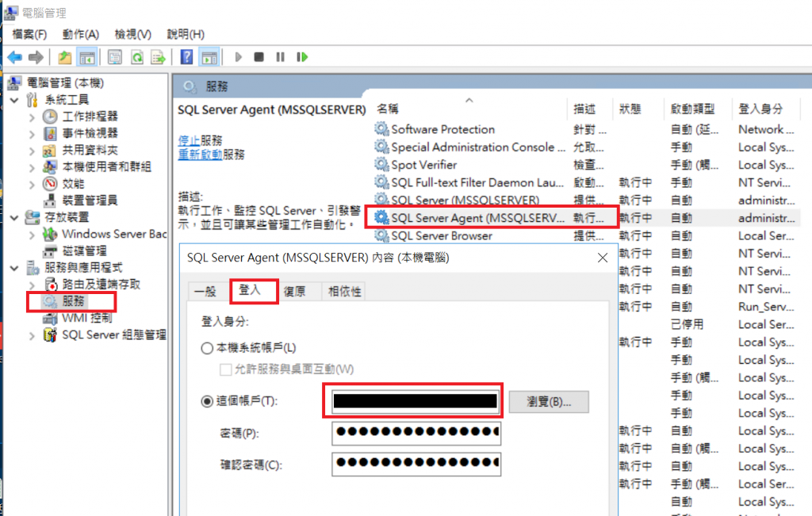Switch to the 一般 tab

pos(205,291)
